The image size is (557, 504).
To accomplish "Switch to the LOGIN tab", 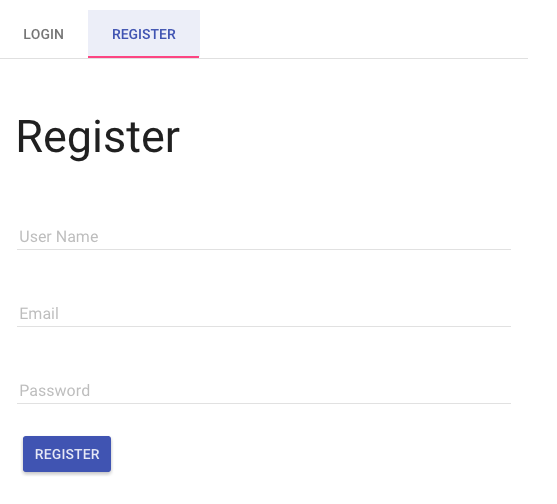I will point(43,34).
